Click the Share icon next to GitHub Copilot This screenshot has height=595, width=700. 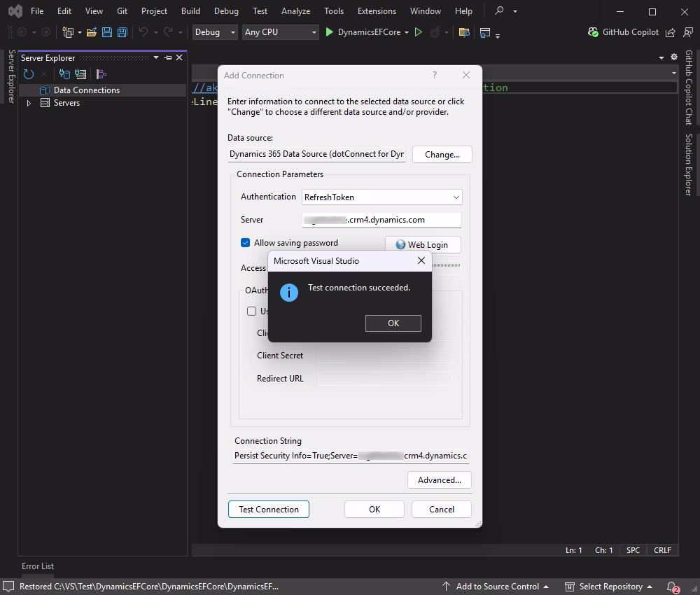670,32
